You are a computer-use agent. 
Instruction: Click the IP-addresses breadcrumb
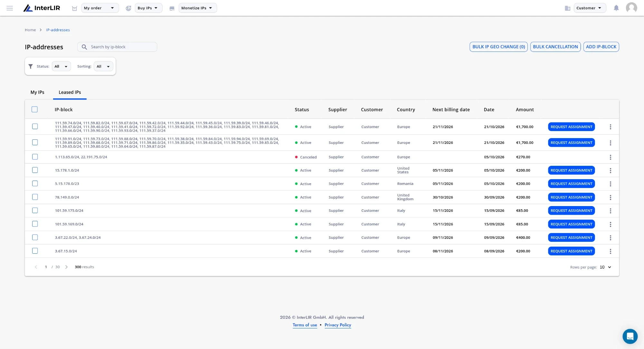(x=58, y=30)
